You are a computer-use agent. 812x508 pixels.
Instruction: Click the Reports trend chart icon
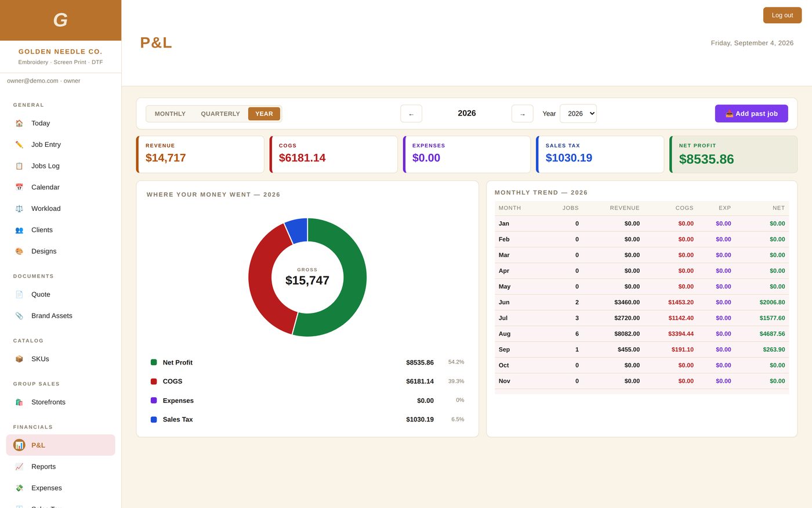click(x=19, y=467)
